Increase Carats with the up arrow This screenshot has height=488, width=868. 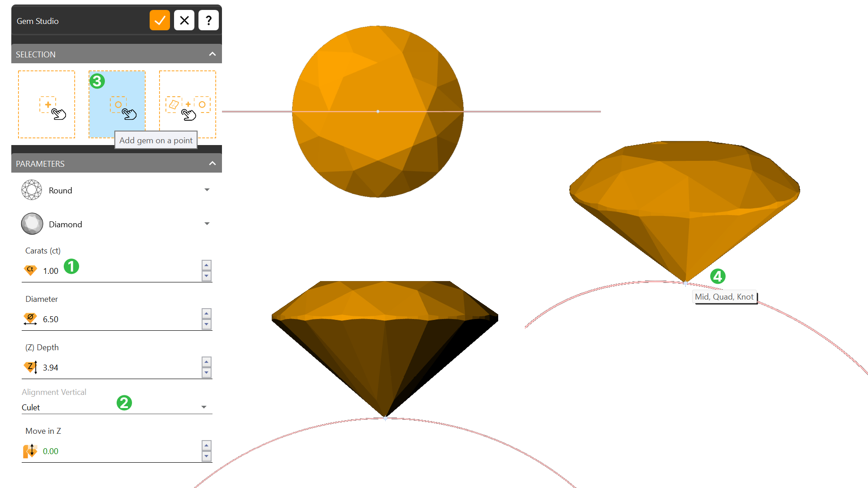[x=207, y=266]
